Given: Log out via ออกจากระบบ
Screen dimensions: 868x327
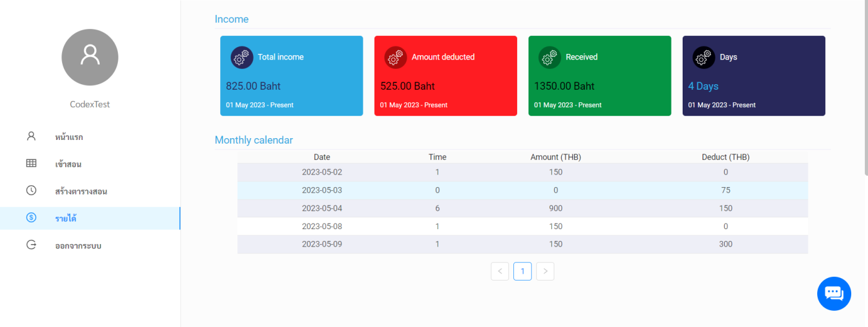Looking at the screenshot, I should click(78, 245).
